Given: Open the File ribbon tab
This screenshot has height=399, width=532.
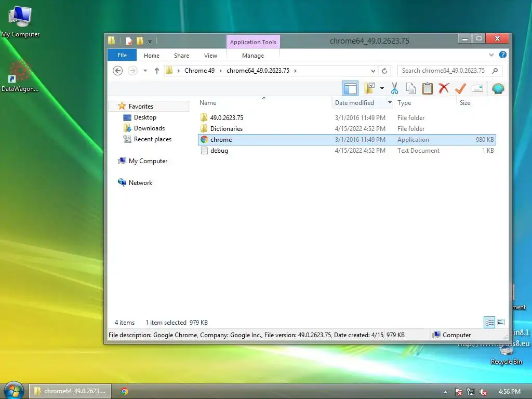Looking at the screenshot, I should [122, 55].
